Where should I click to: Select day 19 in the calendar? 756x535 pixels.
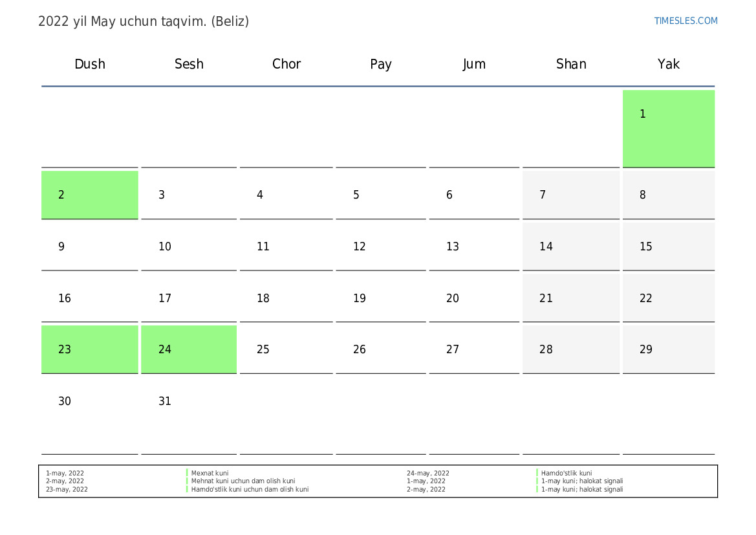click(x=380, y=298)
